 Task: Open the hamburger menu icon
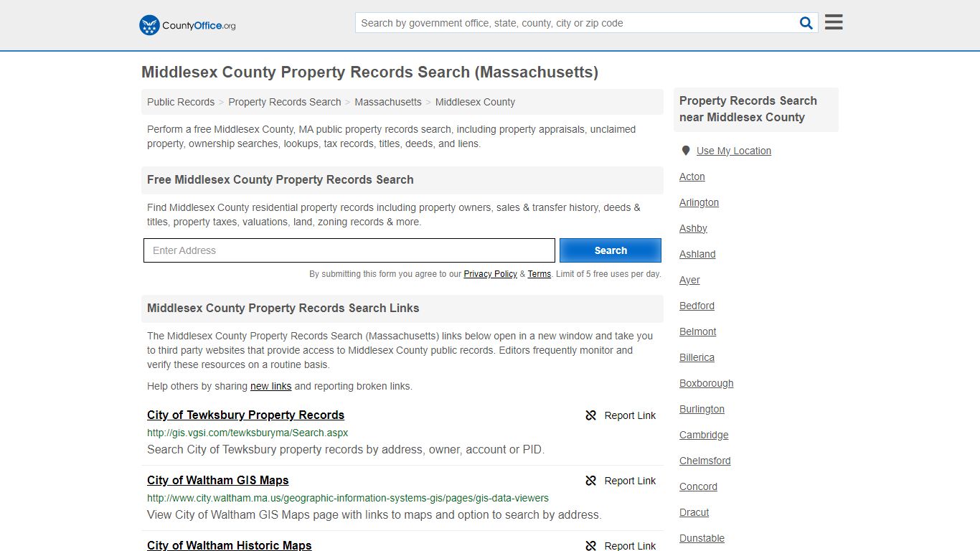(834, 22)
